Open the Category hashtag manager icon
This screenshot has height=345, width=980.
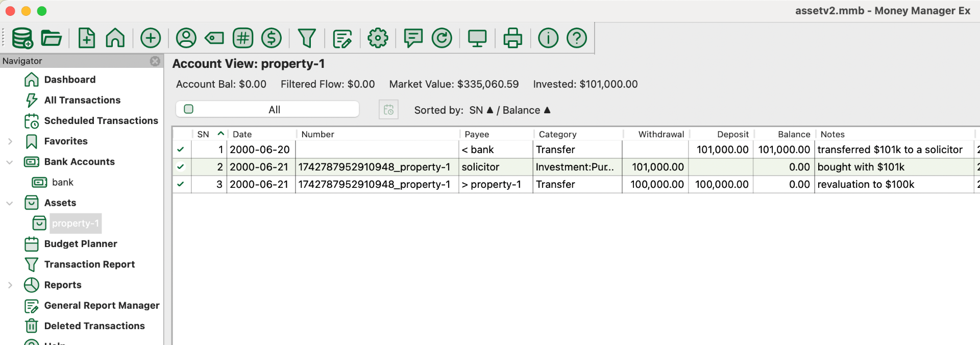[243, 38]
